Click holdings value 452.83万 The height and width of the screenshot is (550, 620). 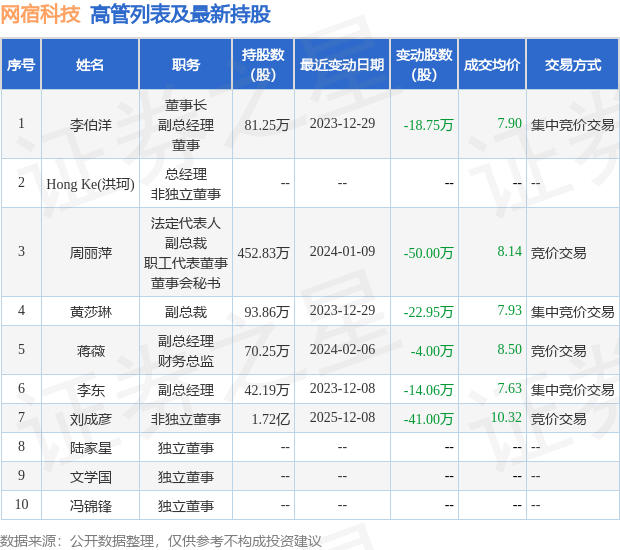[x=263, y=253]
